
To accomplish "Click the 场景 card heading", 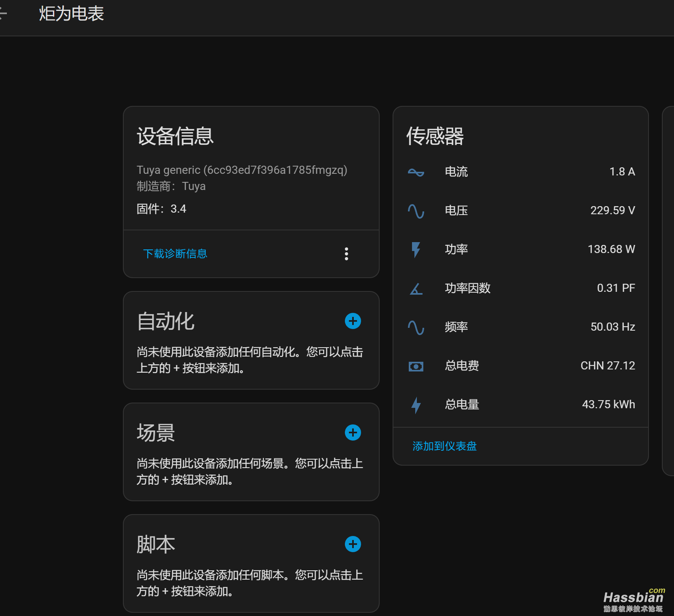I will coord(156,433).
